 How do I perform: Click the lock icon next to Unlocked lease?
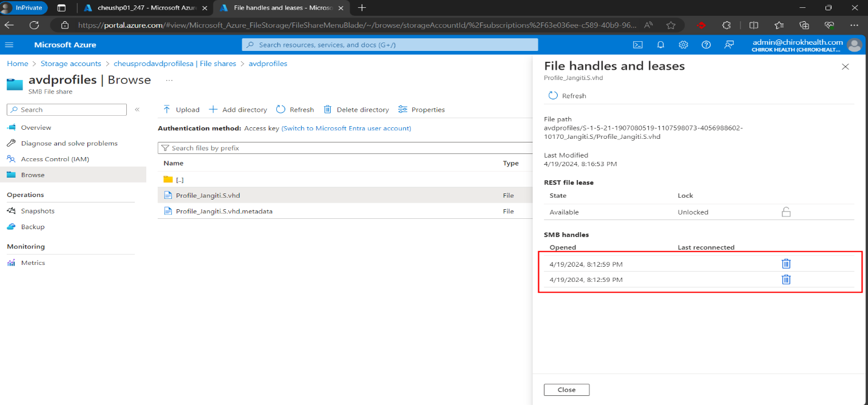click(x=787, y=212)
